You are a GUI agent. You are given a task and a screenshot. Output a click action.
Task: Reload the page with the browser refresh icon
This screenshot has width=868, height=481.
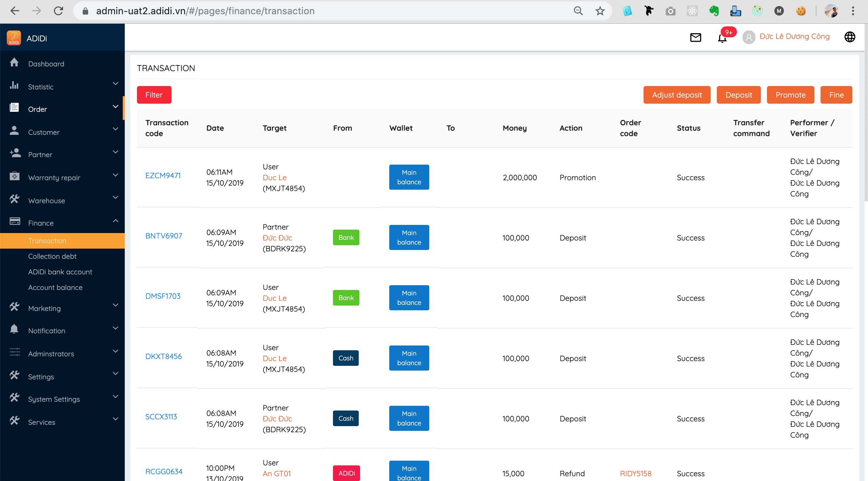58,11
